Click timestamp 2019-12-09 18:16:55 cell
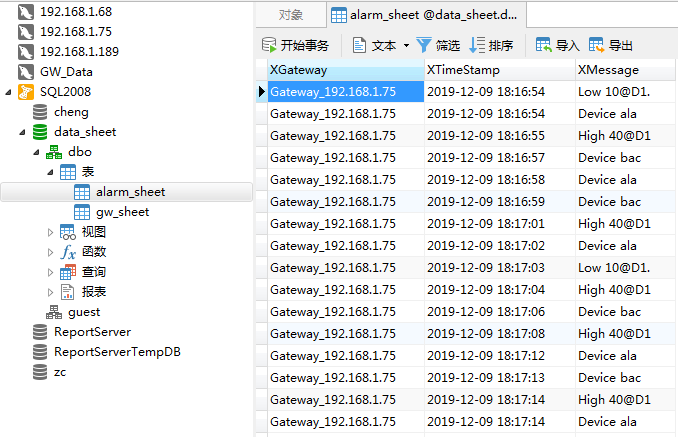The image size is (678, 437). 500,136
